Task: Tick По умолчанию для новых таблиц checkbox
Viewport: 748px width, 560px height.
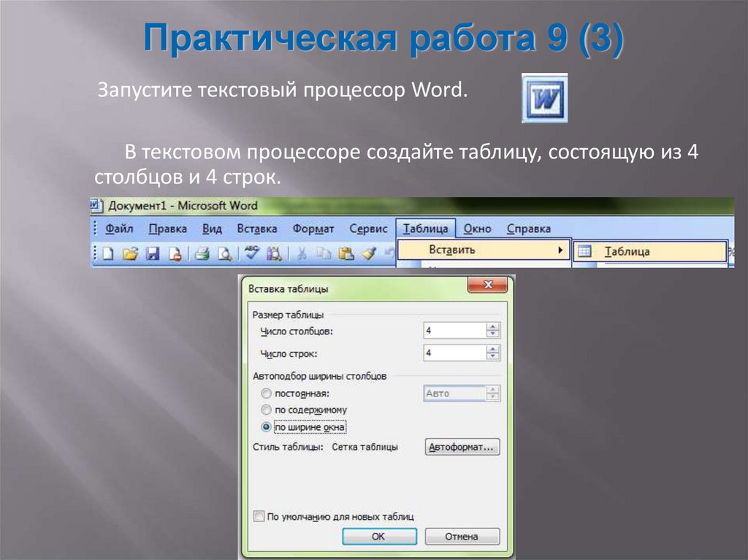Action: point(259,516)
